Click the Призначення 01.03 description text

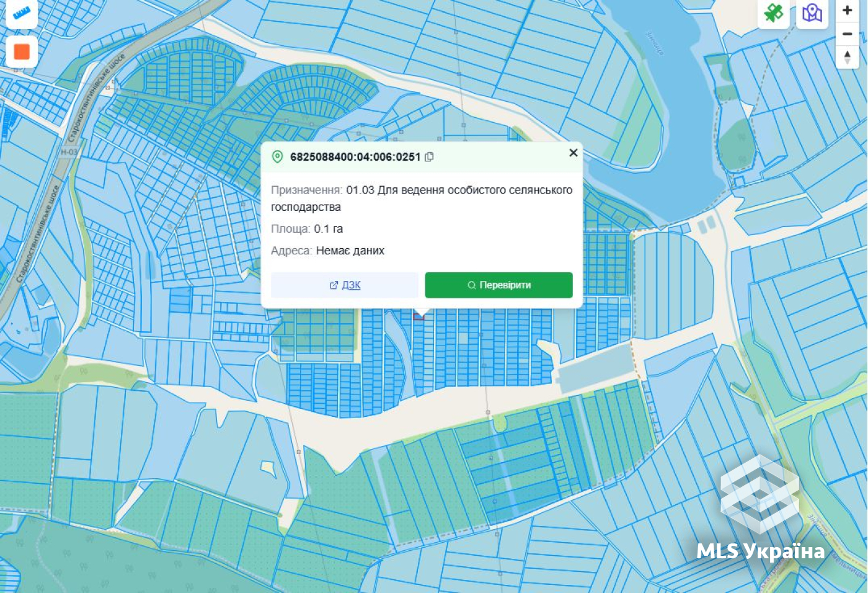[x=422, y=198]
